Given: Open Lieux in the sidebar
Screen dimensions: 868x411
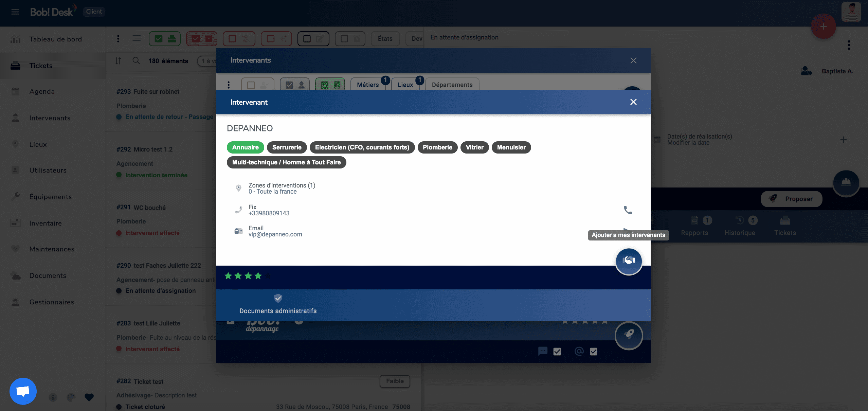Looking at the screenshot, I should tap(53, 144).
